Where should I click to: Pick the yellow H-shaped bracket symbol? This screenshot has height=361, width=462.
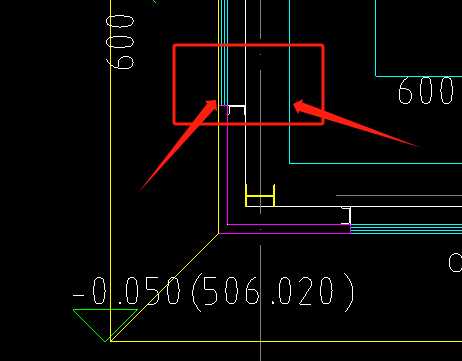(x=260, y=195)
